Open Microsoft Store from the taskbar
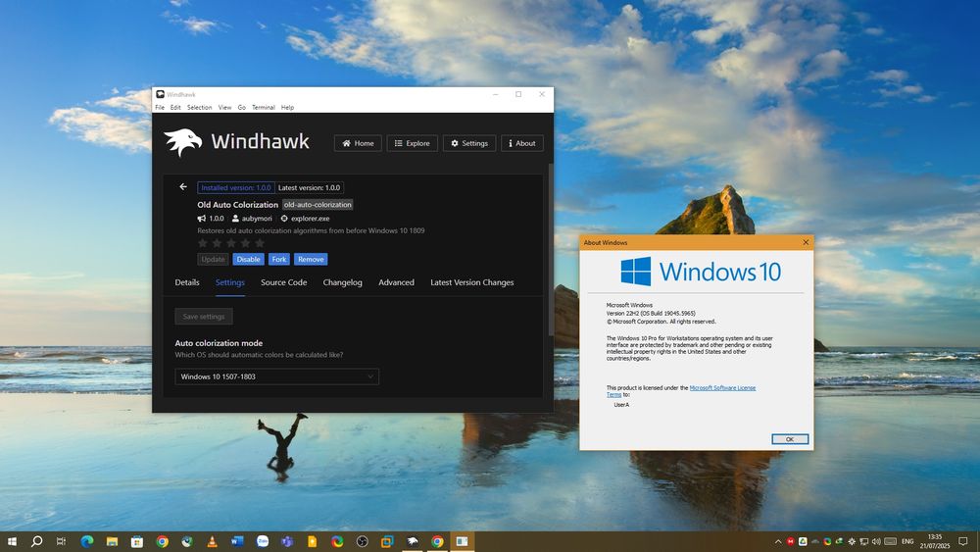This screenshot has width=980, height=552. 137,541
